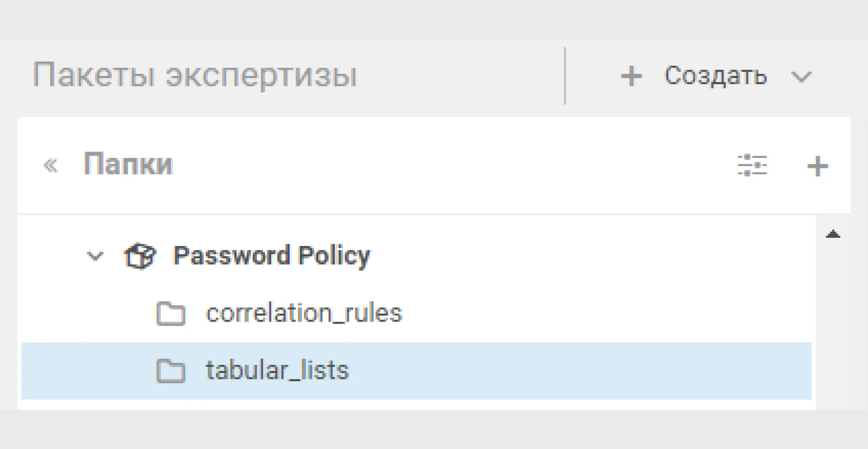Image resolution: width=868 pixels, height=449 pixels.
Task: Click the Password Policy package icon
Action: (140, 256)
